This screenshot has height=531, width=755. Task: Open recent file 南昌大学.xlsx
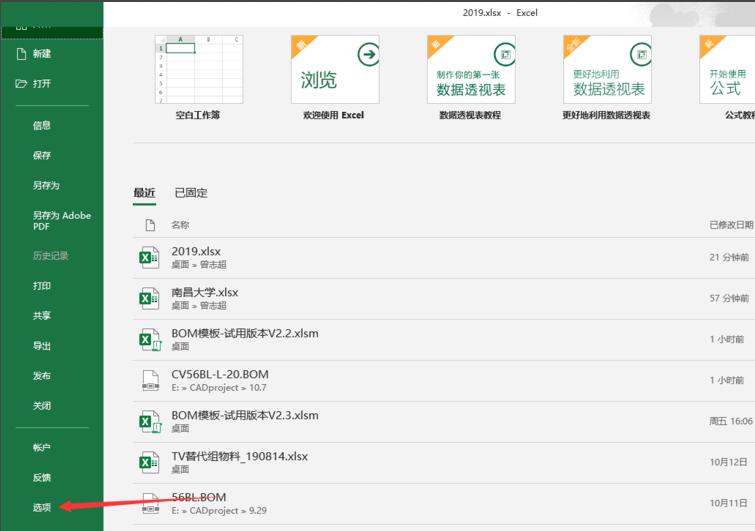point(444,298)
